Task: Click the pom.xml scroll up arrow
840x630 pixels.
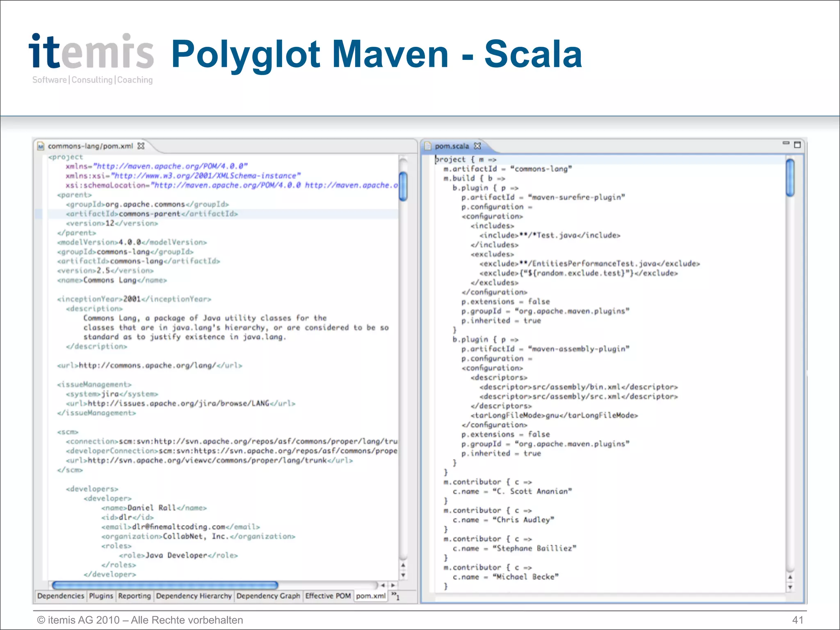Action: [x=403, y=565]
